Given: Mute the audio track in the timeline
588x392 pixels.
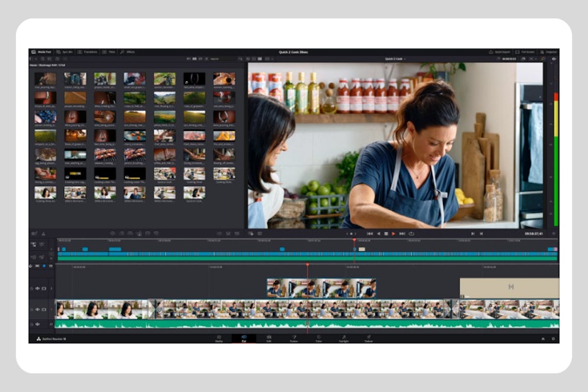Looking at the screenshot, I should pos(37,324).
